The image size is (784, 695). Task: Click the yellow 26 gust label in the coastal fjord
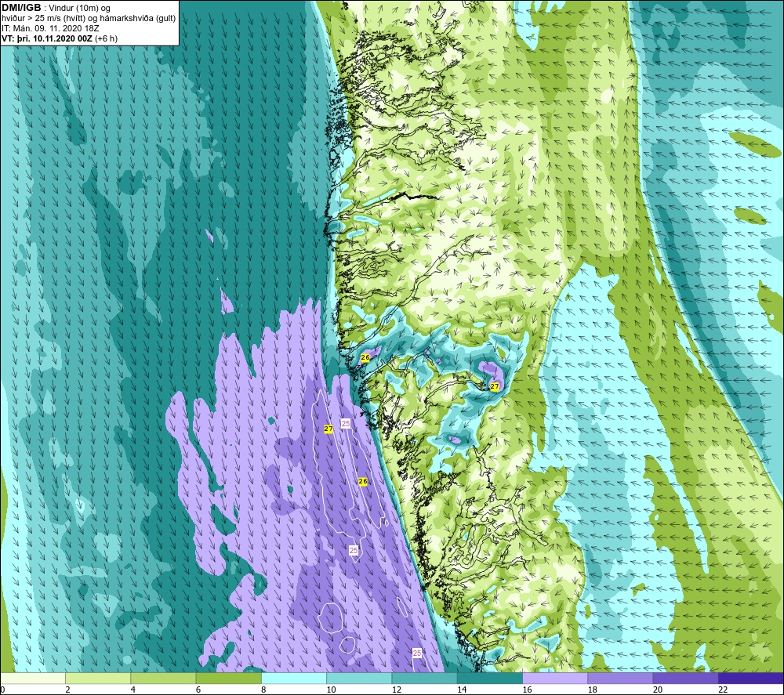(365, 357)
